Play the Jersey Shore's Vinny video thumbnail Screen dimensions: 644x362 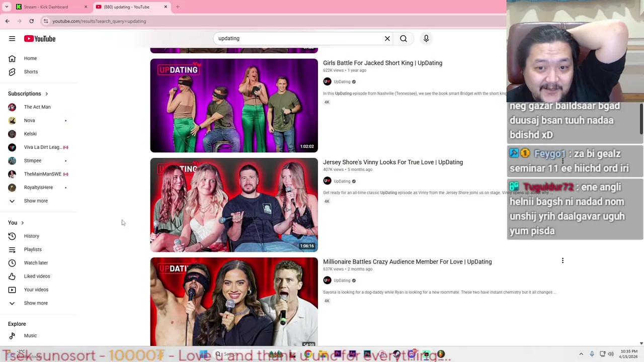pos(234,205)
